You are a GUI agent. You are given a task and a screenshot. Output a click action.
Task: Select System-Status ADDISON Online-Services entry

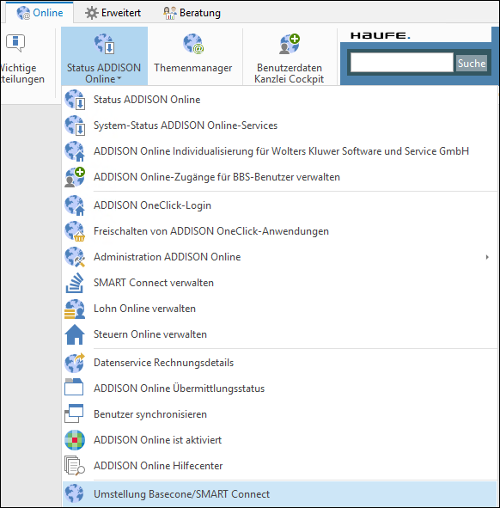280,125
